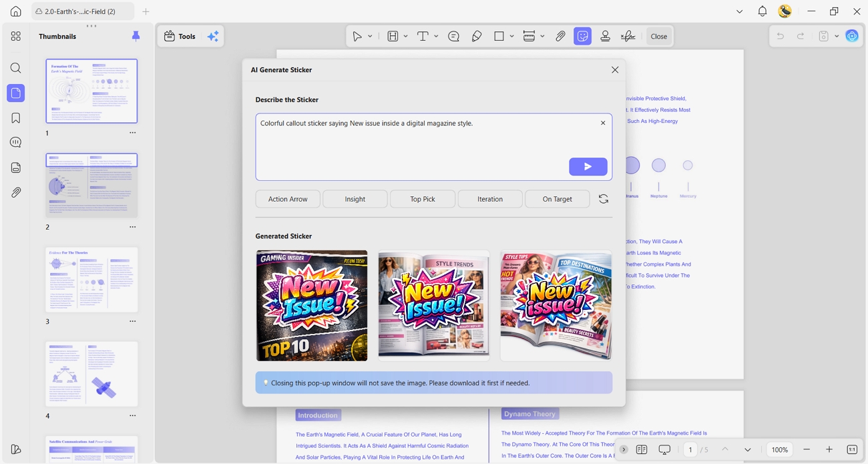Screen dimensions: 868x464
Task: Clear the sticker description text
Action: [x=603, y=123]
